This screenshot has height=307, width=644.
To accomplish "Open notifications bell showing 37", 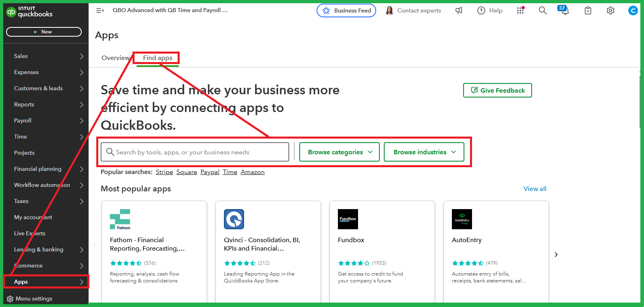I will tap(564, 10).
